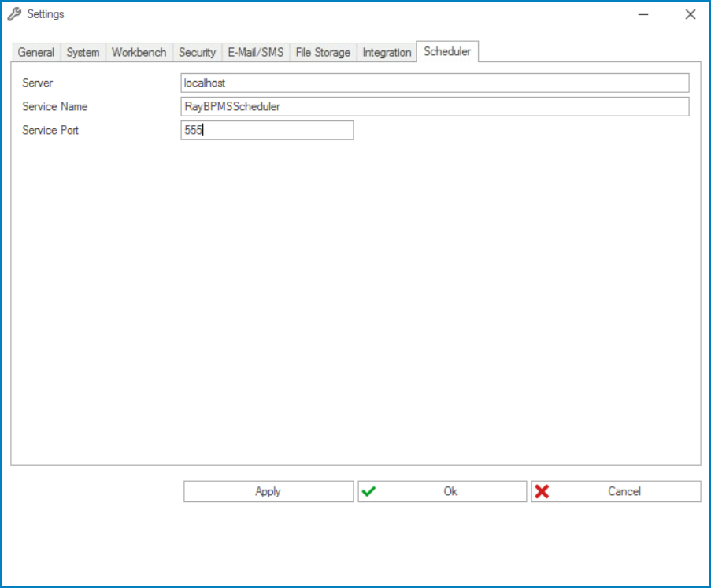
Task: Go to the Security tab
Action: coord(198,52)
